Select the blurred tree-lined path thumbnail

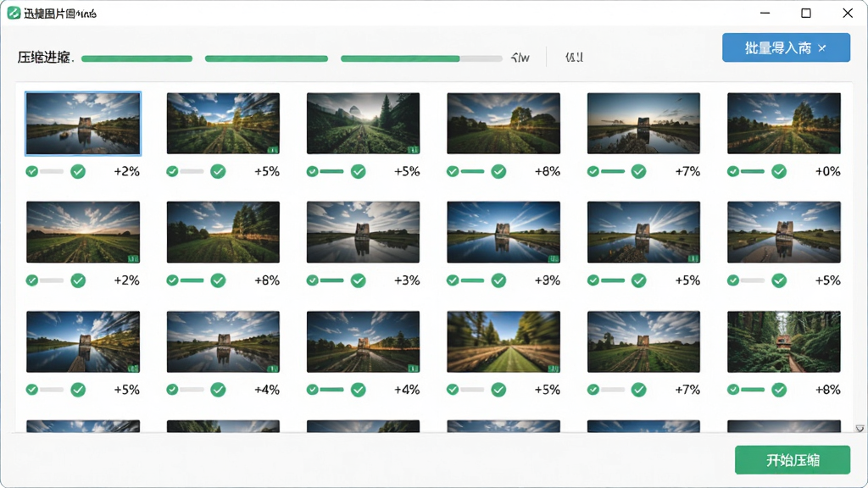tap(504, 341)
